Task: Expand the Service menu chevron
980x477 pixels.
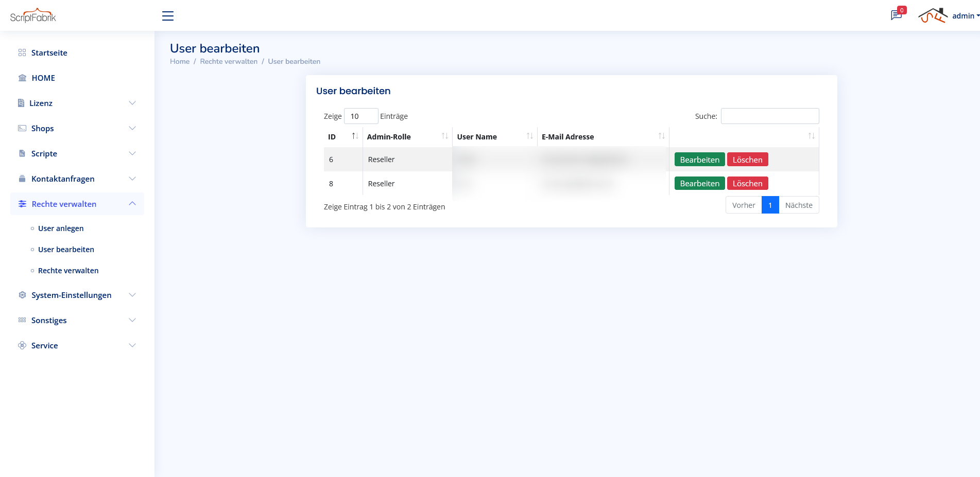Action: pyautogui.click(x=132, y=345)
